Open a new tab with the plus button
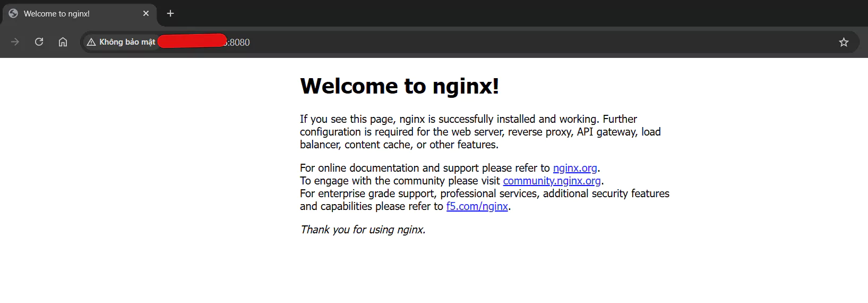Image resolution: width=868 pixels, height=303 pixels. tap(170, 13)
